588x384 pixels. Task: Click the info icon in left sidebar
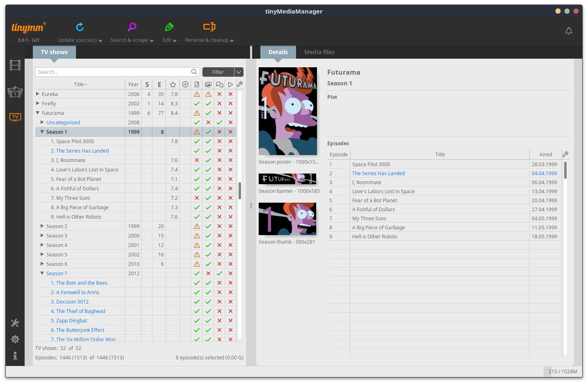pos(15,356)
